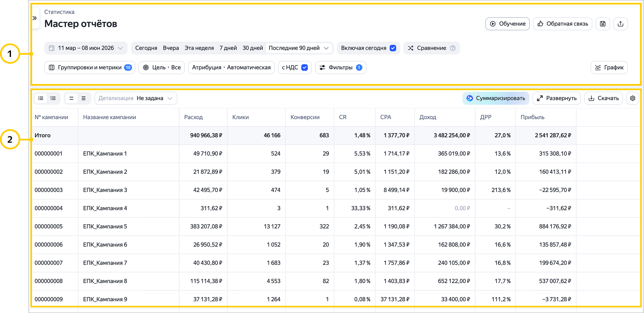
Task: Click the Сравнение help question icon
Action: (453, 48)
